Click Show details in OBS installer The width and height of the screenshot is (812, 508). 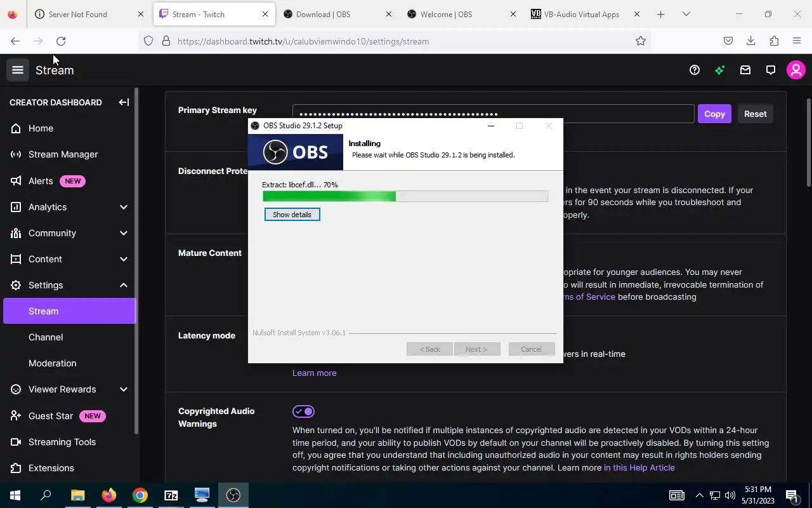pos(292,215)
